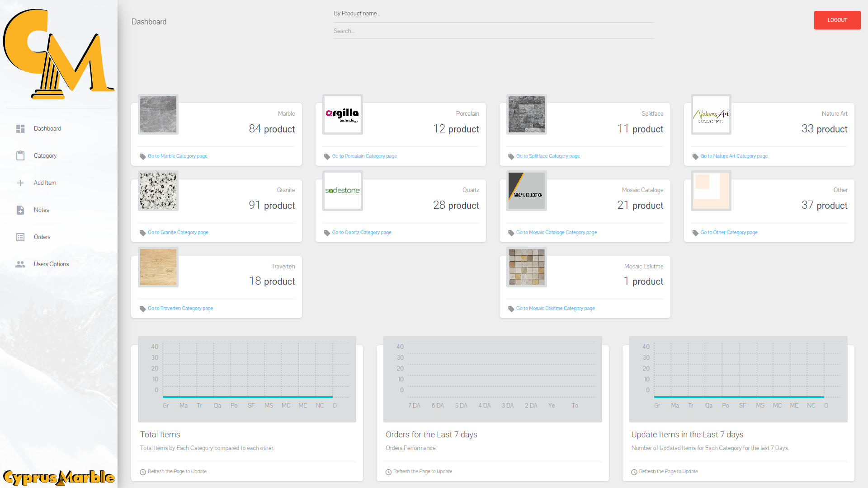Open the By Product name search selector
Image resolution: width=868 pixels, height=488 pixels.
pyautogui.click(x=493, y=14)
